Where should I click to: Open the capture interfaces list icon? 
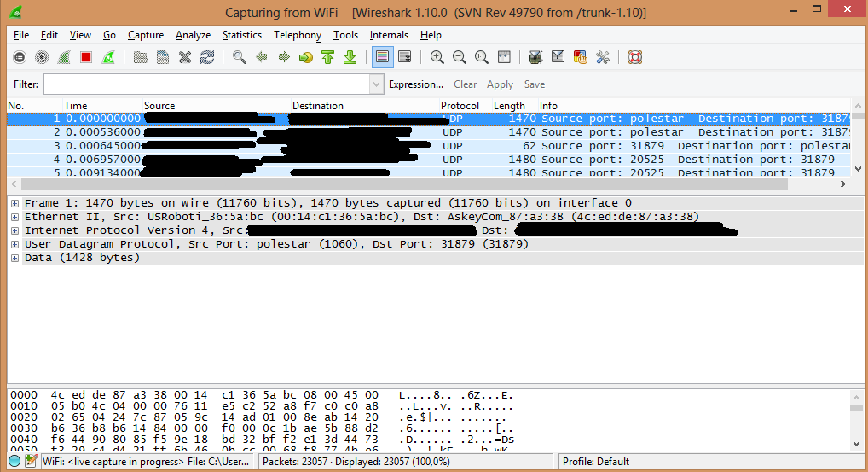[20, 57]
